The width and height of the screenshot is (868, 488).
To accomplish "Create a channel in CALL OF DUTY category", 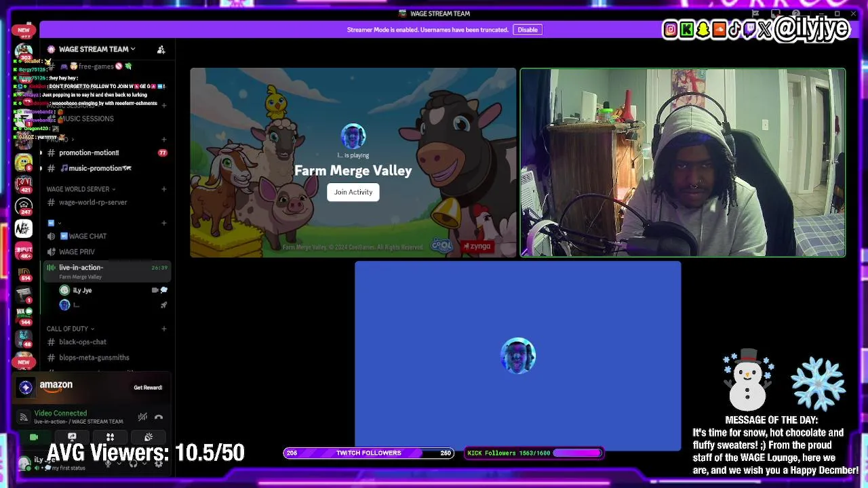I will point(163,329).
